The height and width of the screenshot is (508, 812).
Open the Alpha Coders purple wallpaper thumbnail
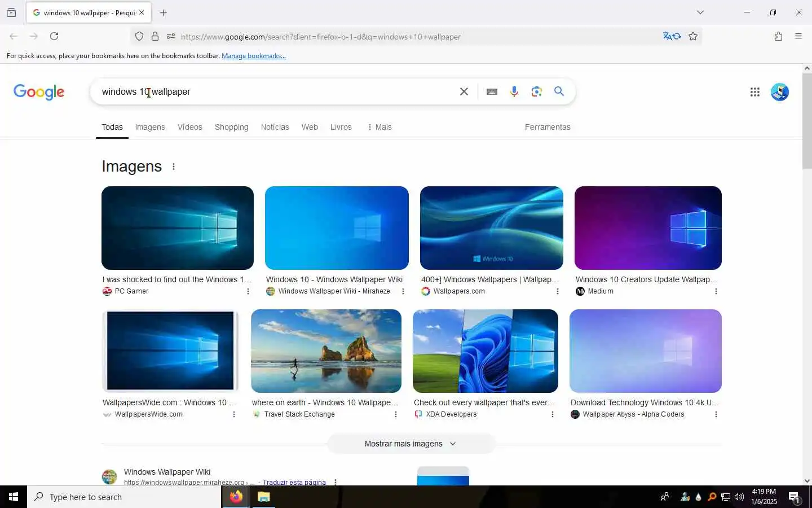[646, 351]
